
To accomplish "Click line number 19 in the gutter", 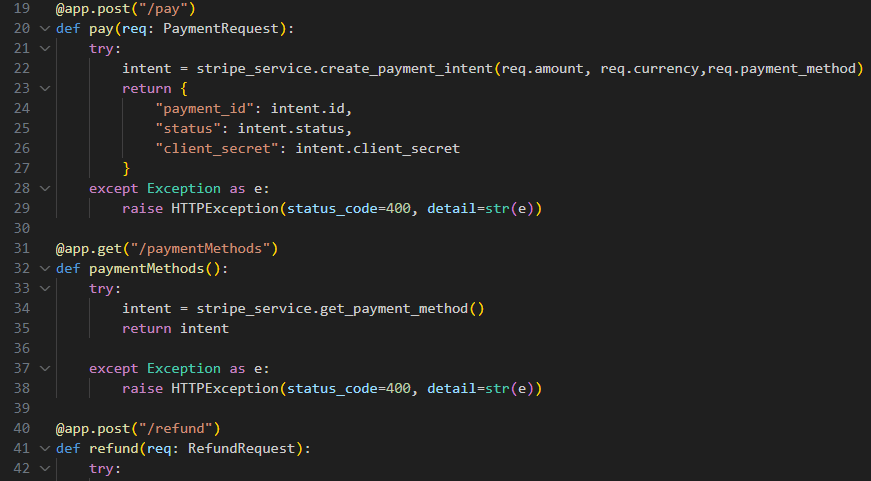I will pos(22,8).
